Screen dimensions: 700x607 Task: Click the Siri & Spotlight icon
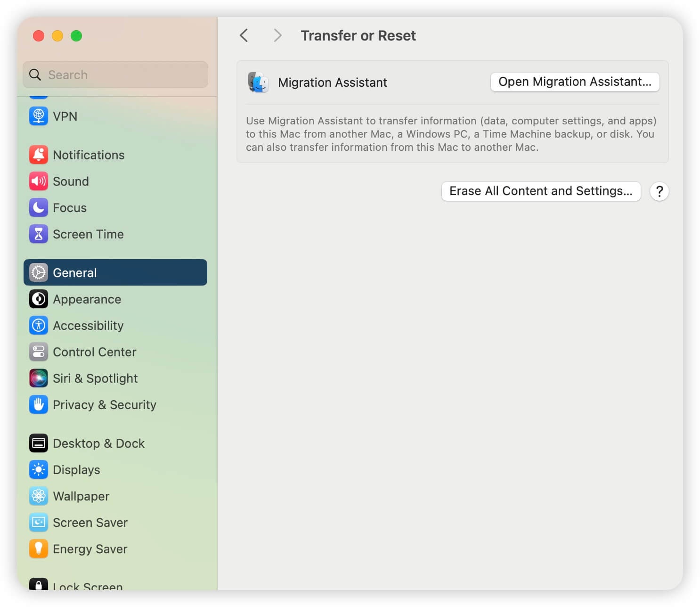pos(39,378)
